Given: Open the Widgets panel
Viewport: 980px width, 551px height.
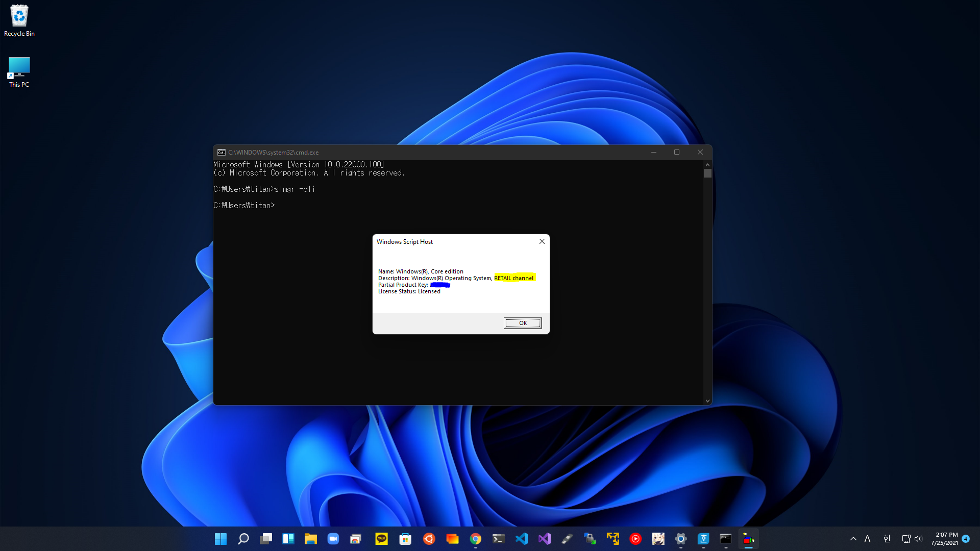Looking at the screenshot, I should (288, 539).
